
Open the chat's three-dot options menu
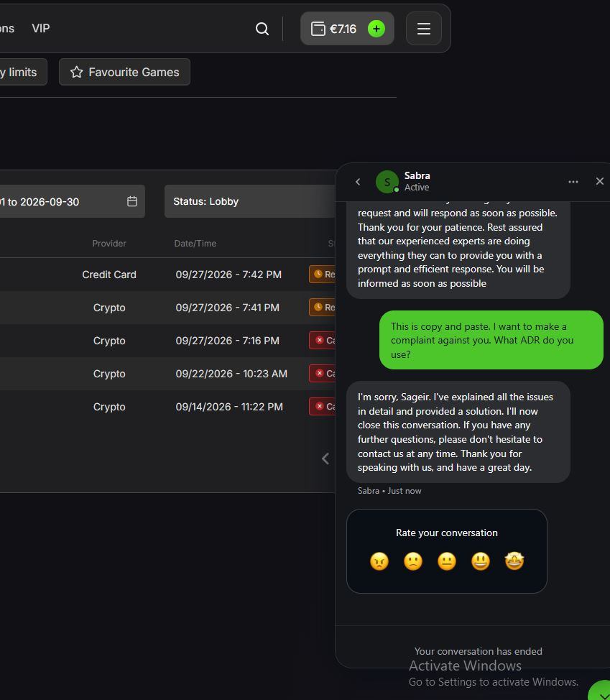click(573, 182)
